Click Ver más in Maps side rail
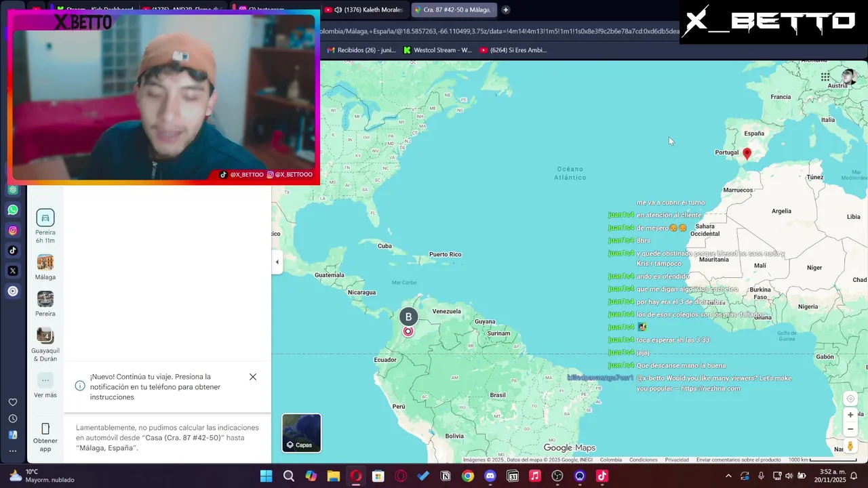 click(x=45, y=386)
